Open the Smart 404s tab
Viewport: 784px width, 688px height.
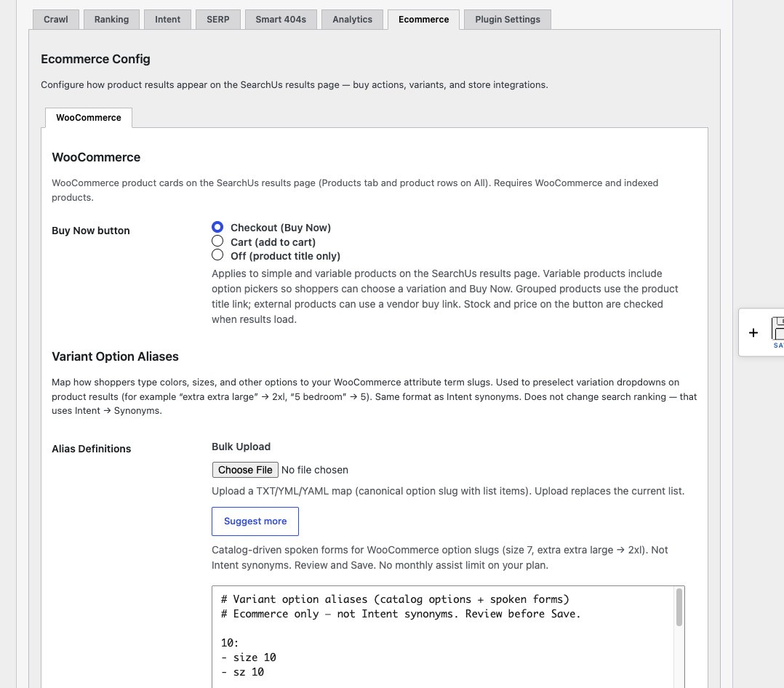[281, 20]
